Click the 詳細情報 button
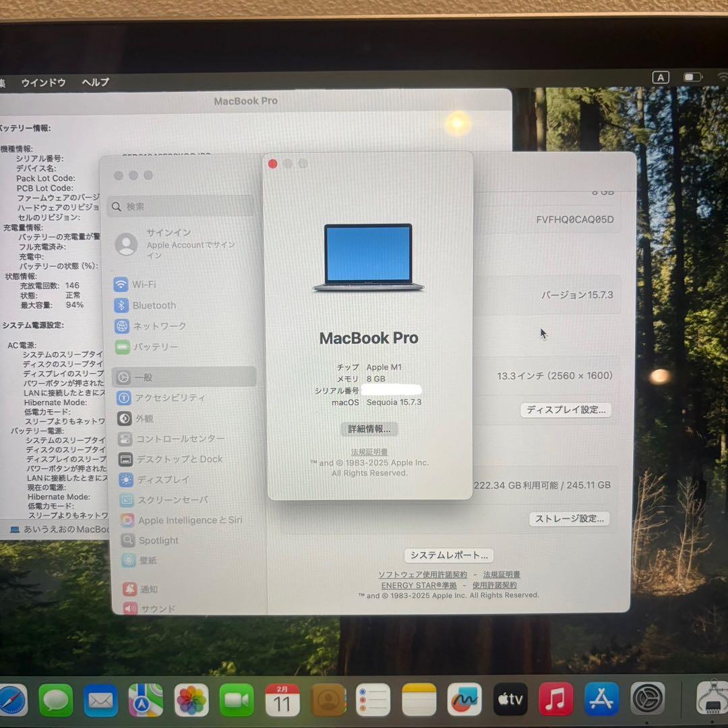 (x=369, y=429)
